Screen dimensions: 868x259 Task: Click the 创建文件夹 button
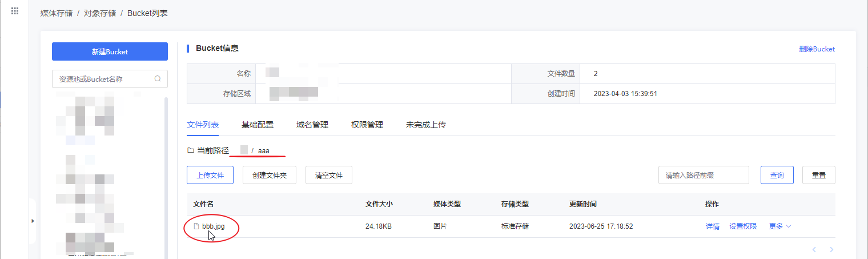pyautogui.click(x=270, y=176)
